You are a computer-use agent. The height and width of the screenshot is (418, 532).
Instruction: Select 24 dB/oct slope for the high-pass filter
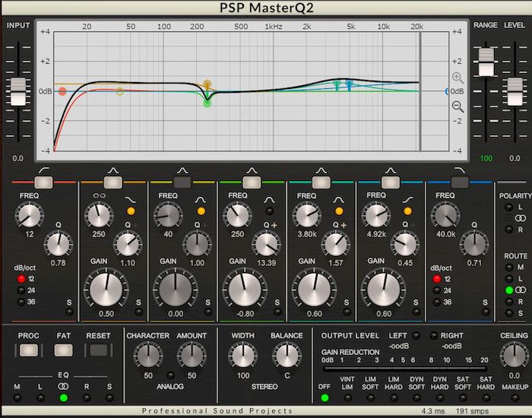coord(23,290)
